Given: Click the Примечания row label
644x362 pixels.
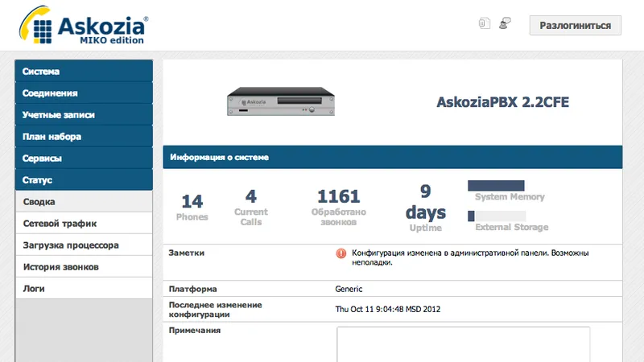Looking at the screenshot, I should tap(195, 331).
